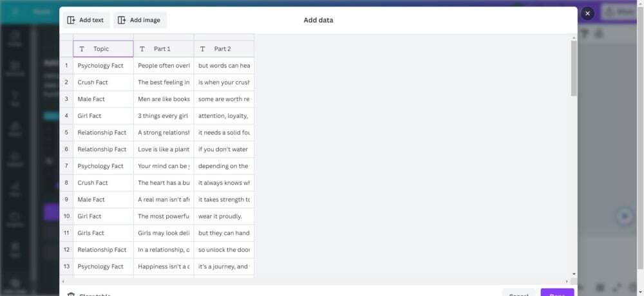This screenshot has height=296, width=644.
Task: Select row number 1
Action: (66, 66)
